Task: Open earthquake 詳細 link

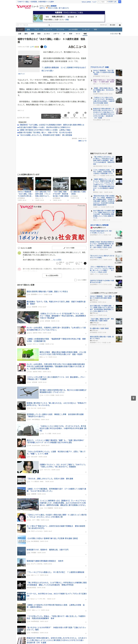Action: click(x=67, y=20)
